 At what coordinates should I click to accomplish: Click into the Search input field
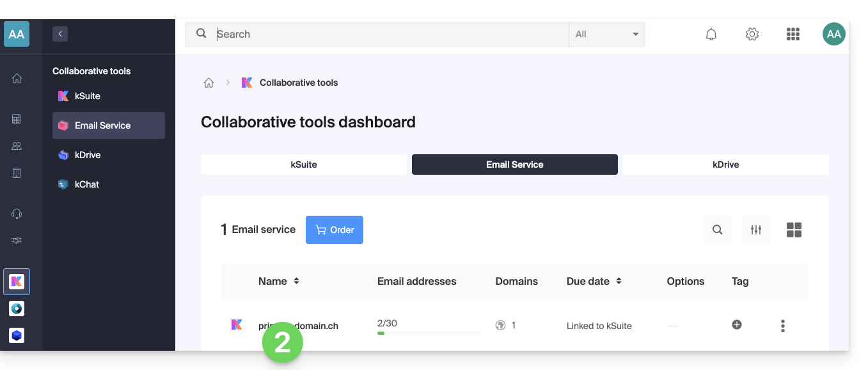[x=390, y=35]
